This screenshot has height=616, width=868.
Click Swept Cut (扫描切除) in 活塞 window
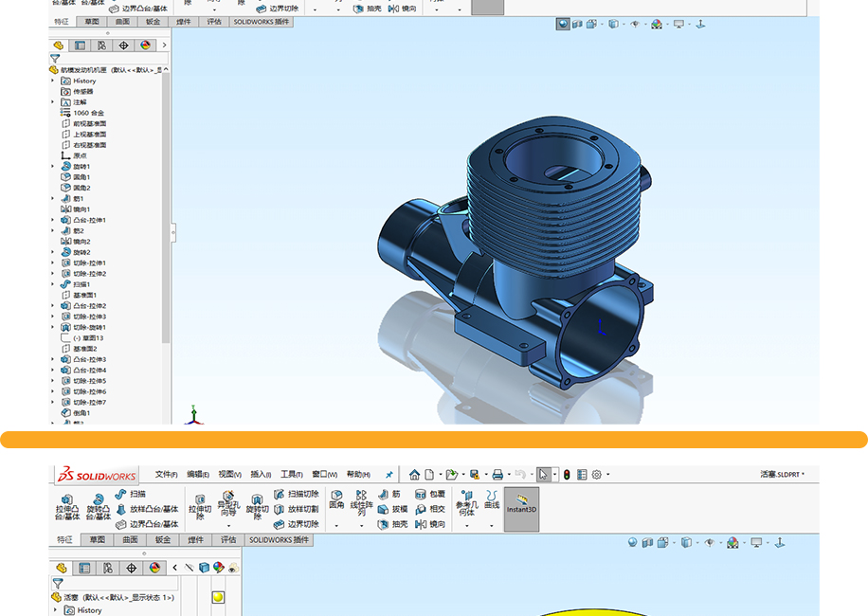pyautogui.click(x=297, y=494)
